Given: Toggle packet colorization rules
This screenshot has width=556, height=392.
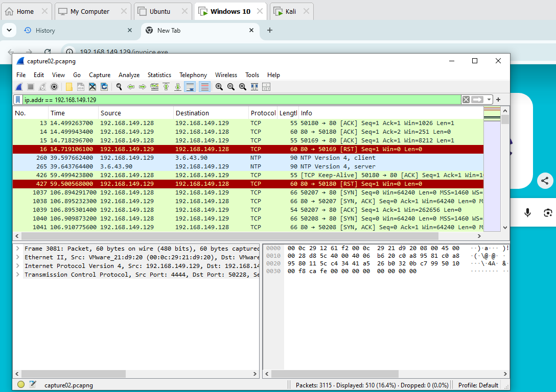Looking at the screenshot, I should tap(204, 87).
